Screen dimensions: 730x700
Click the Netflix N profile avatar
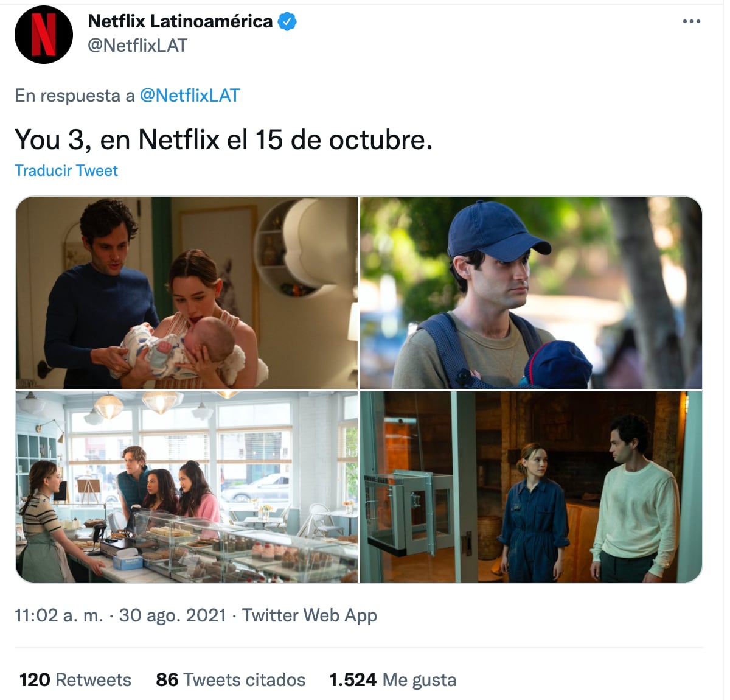(44, 35)
